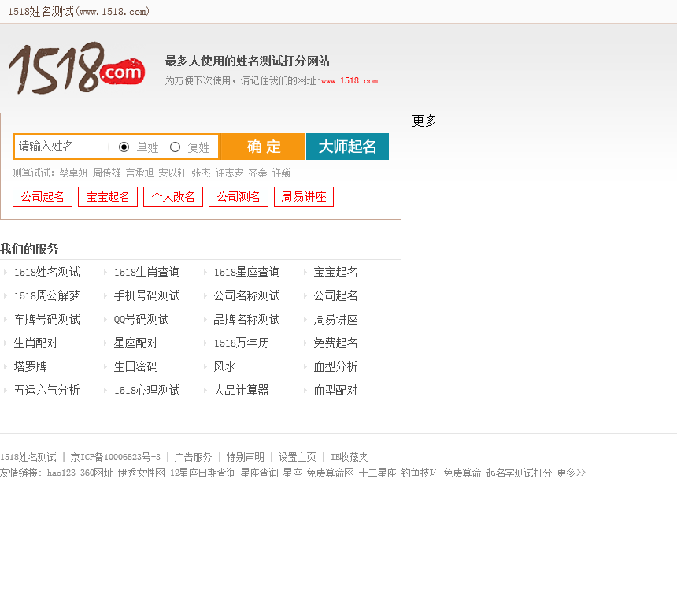Open friendly link 十二星座

click(377, 473)
